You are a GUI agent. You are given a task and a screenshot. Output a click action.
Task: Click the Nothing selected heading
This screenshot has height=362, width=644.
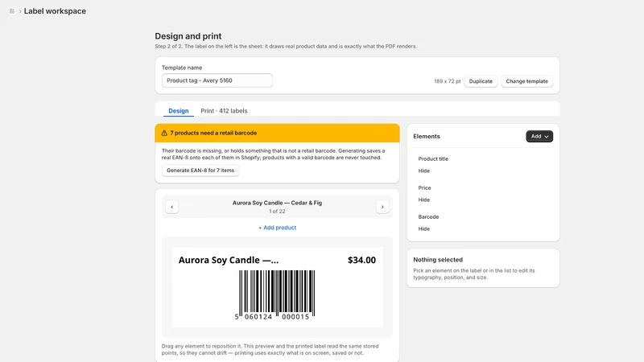[438, 260]
